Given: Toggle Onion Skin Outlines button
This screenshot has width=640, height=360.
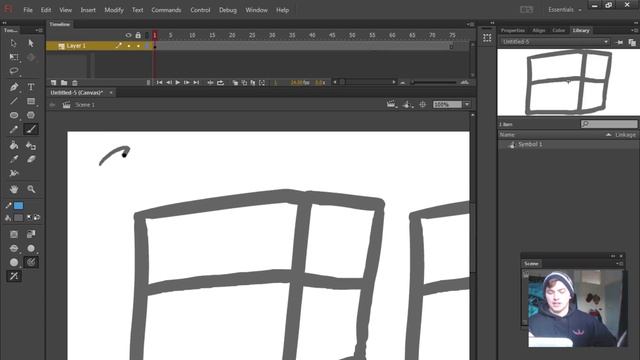Looking at the screenshot, I should [x=244, y=82].
